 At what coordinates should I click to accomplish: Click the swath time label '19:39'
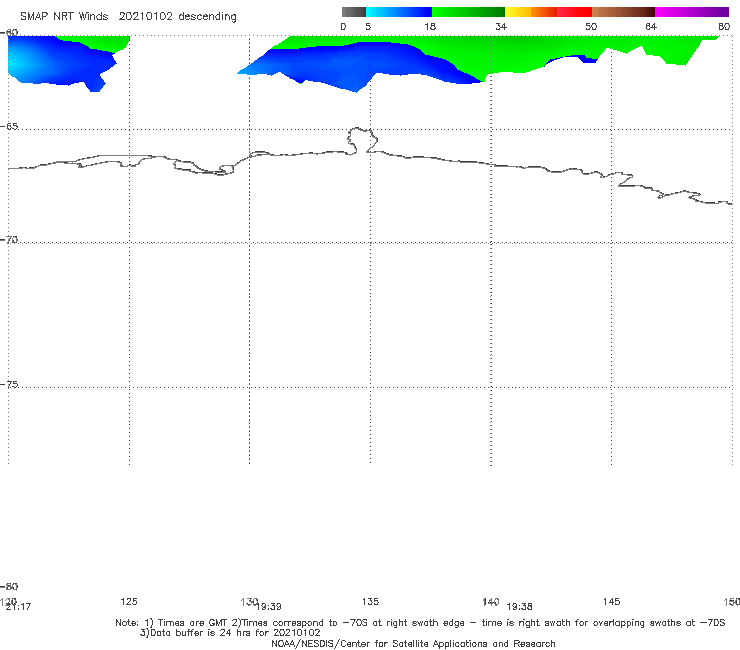(x=269, y=607)
